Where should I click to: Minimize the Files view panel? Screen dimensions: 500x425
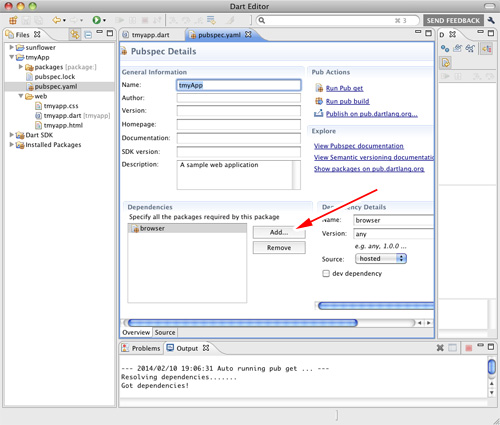point(100,32)
